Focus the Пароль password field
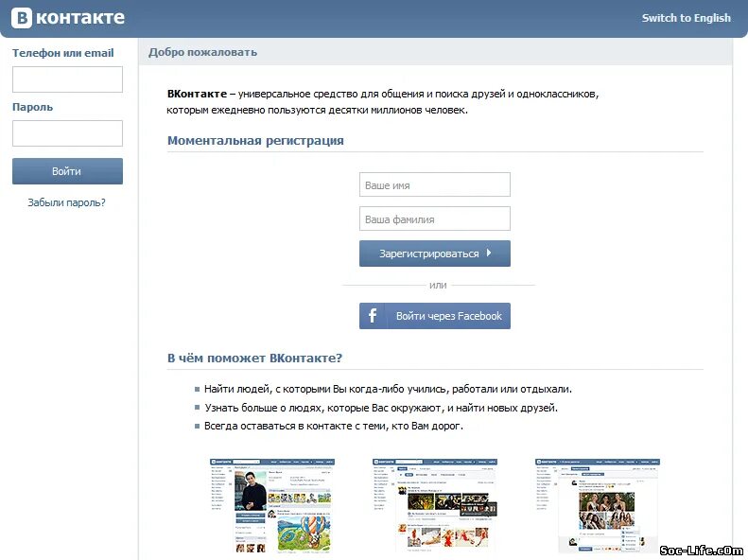Image resolution: width=748 pixels, height=560 pixels. 67,133
